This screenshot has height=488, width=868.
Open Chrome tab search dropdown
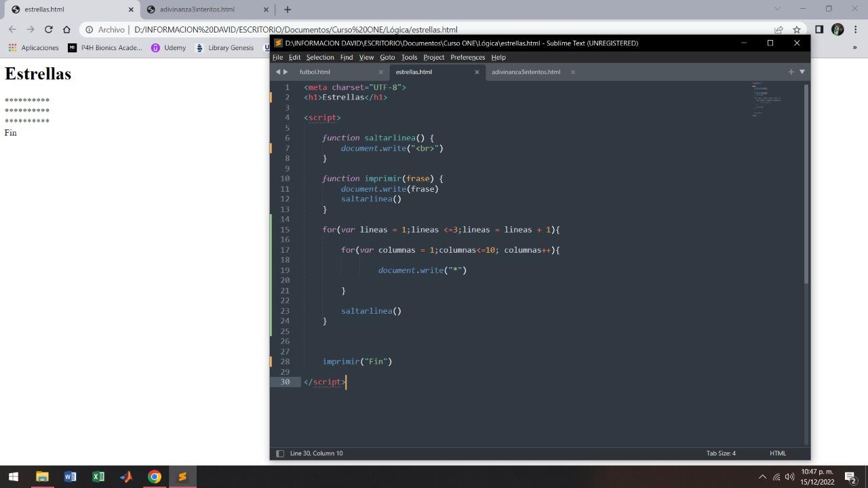[777, 9]
